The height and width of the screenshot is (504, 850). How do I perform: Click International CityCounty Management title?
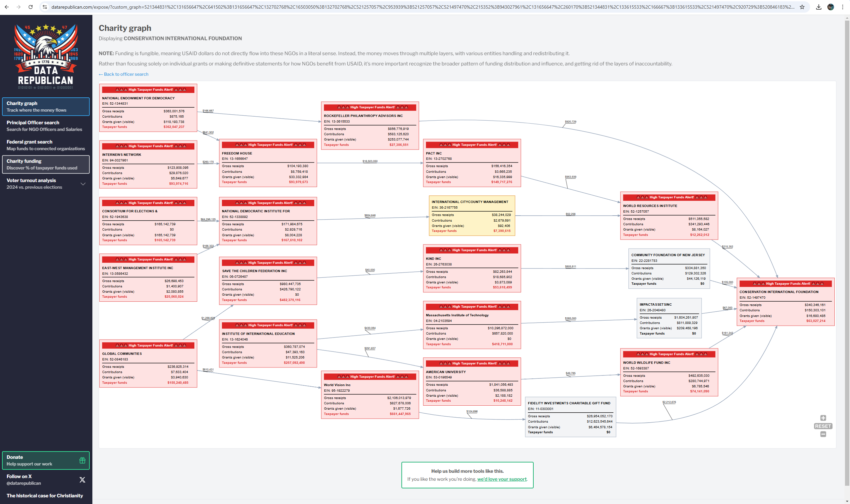point(470,202)
